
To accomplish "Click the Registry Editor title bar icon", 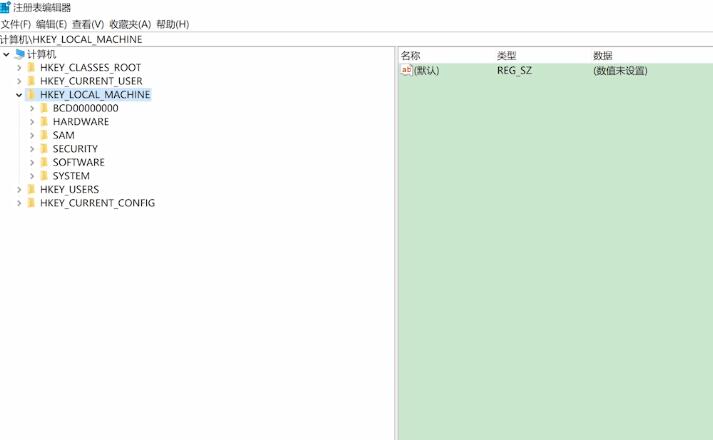I will click(5, 7).
